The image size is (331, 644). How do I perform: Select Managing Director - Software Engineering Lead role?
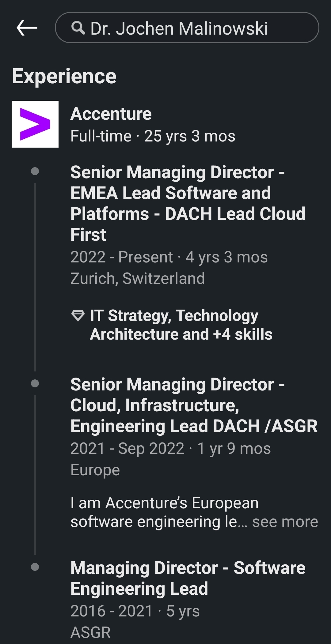[x=188, y=578]
